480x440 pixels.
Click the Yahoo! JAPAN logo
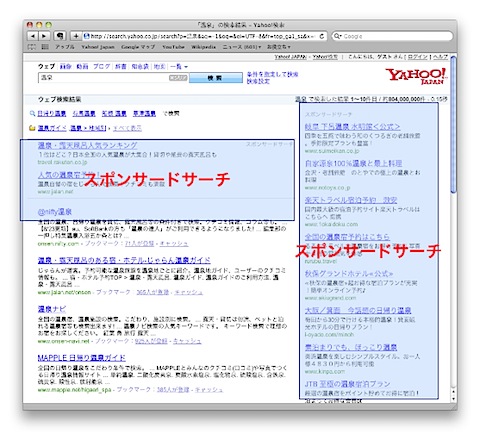pyautogui.click(x=416, y=76)
